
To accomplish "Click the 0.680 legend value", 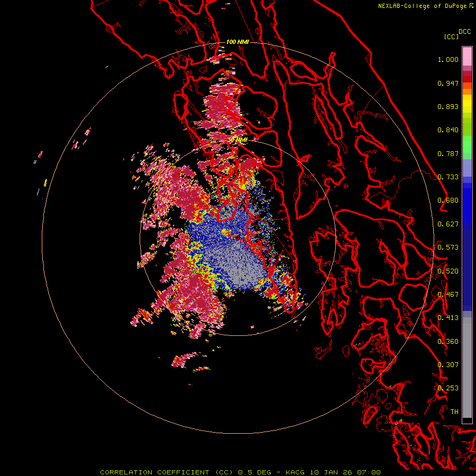I will 448,200.
